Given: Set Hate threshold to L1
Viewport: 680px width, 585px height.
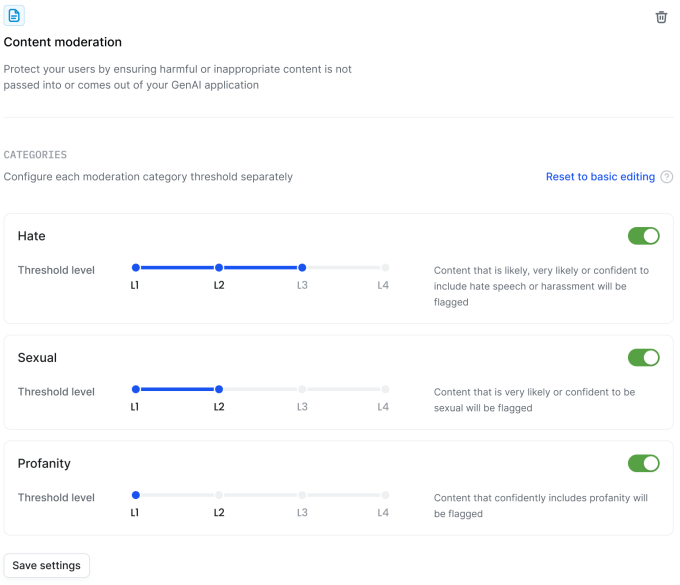Looking at the screenshot, I should (136, 268).
